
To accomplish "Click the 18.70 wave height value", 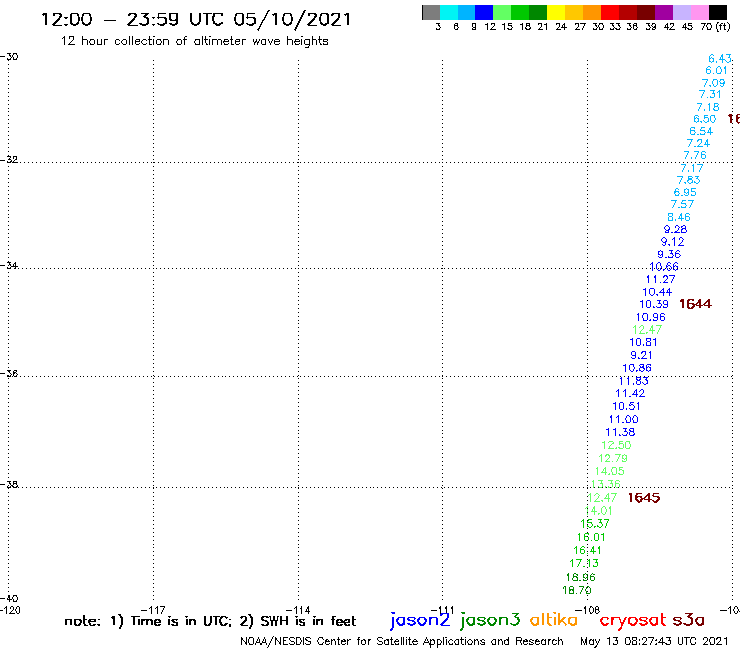I will (577, 590).
